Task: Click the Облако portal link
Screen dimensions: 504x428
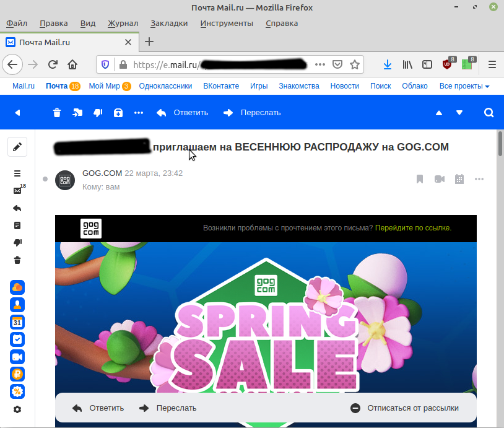Action: pos(415,86)
